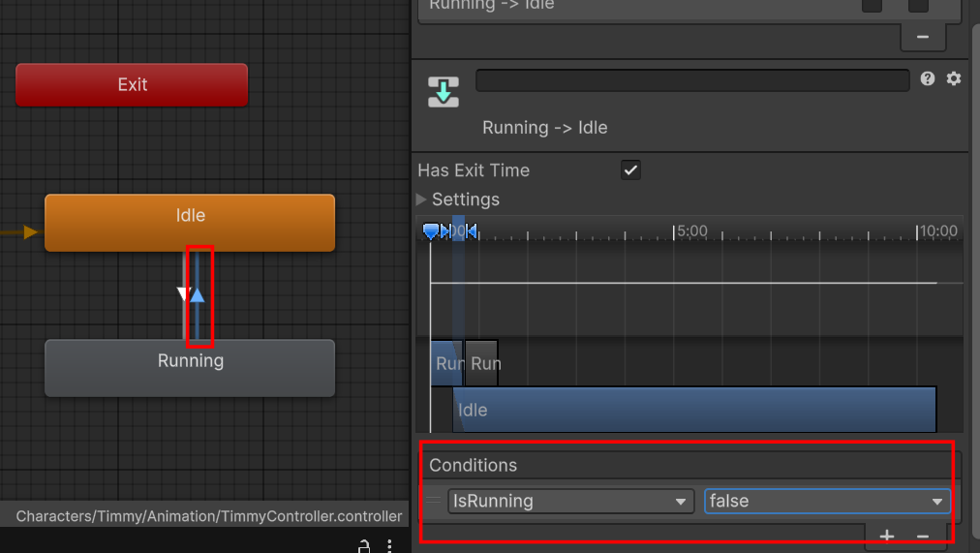Viewport: 980px width, 553px height.
Task: Select the white Idle to Running transition arrow
Action: 184,293
